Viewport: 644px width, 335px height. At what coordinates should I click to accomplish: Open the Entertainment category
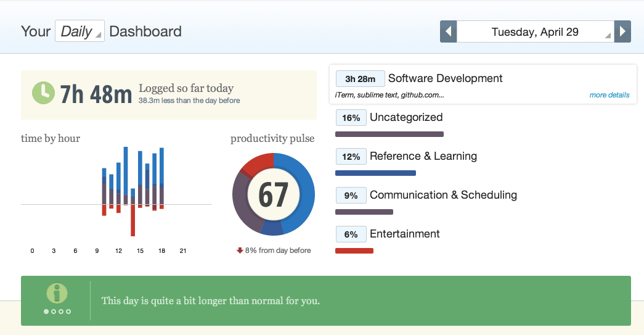coord(404,234)
